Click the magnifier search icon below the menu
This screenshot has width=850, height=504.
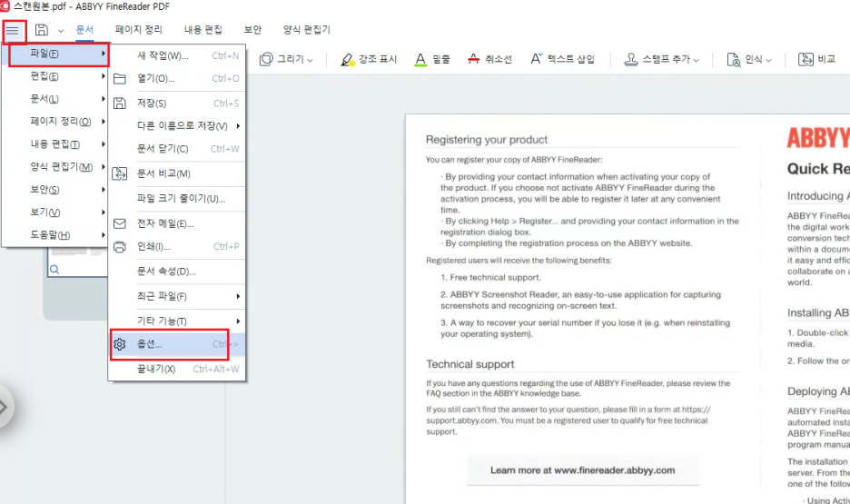[54, 270]
